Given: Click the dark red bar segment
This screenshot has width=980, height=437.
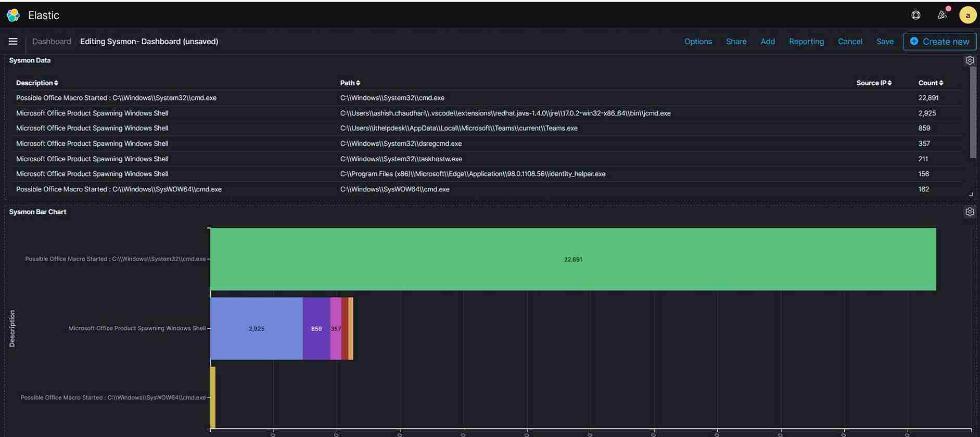Looking at the screenshot, I should [345, 328].
